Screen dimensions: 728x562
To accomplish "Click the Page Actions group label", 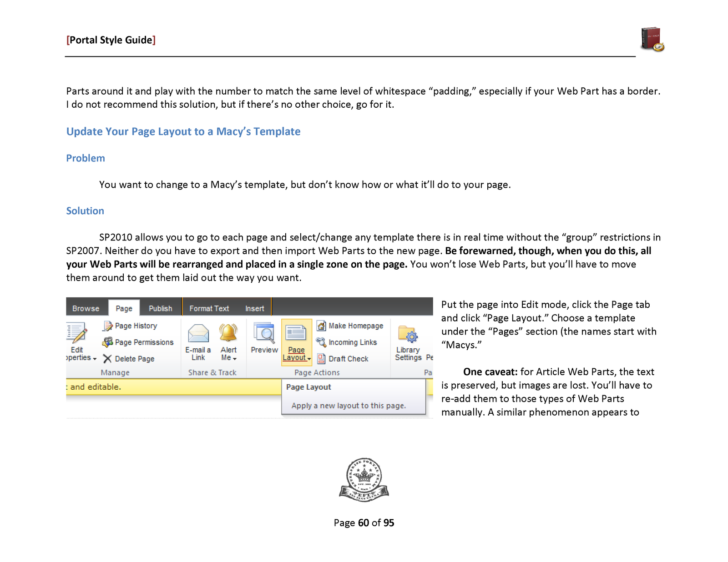I will [x=317, y=372].
